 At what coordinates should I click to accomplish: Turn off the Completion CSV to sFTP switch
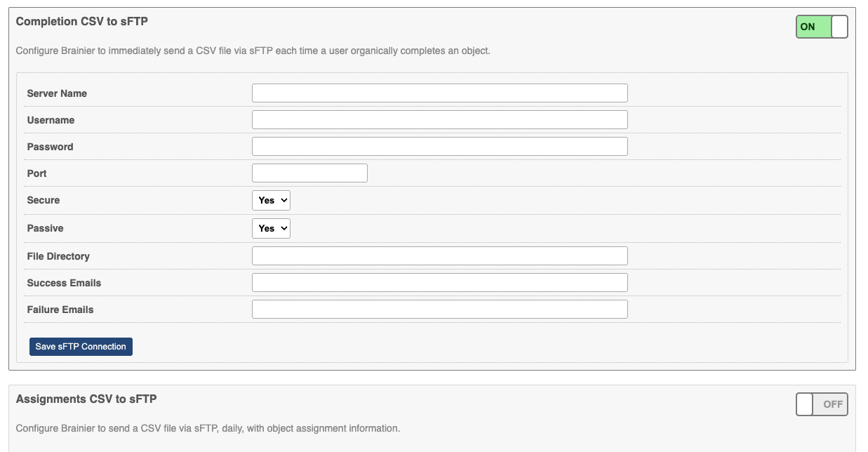(822, 27)
